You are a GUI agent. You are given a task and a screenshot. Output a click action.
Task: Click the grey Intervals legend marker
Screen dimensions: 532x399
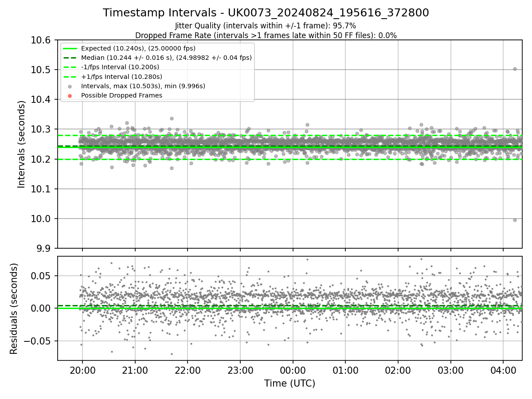(70, 86)
